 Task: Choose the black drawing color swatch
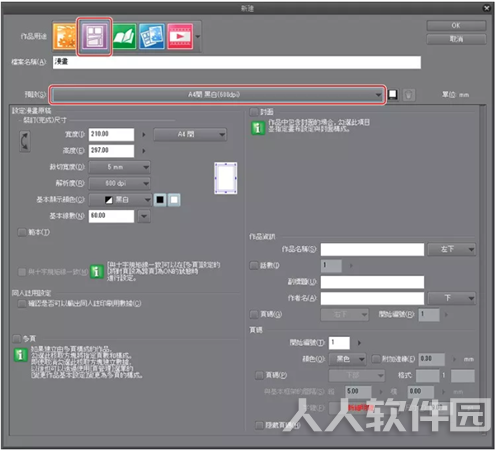tap(160, 200)
